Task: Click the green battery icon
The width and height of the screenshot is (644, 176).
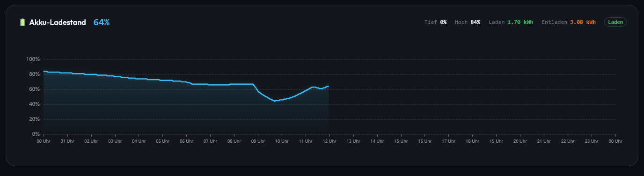Action: point(22,22)
